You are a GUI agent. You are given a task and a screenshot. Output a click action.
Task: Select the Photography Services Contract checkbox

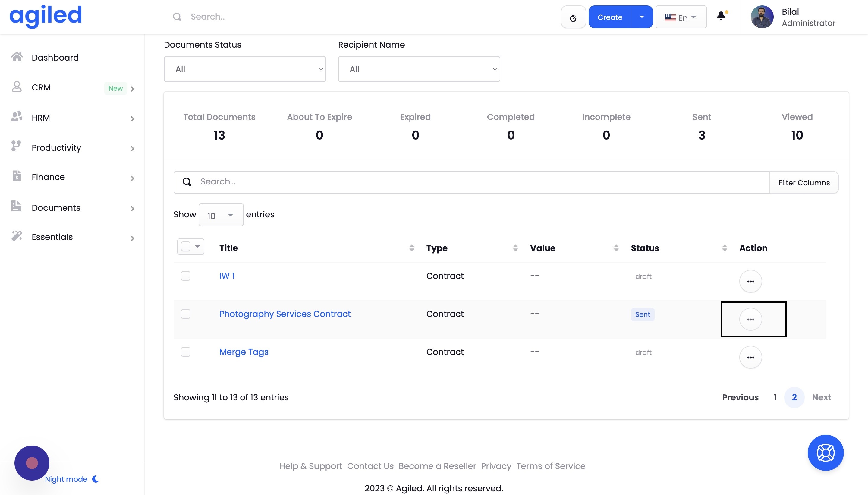coord(186,314)
